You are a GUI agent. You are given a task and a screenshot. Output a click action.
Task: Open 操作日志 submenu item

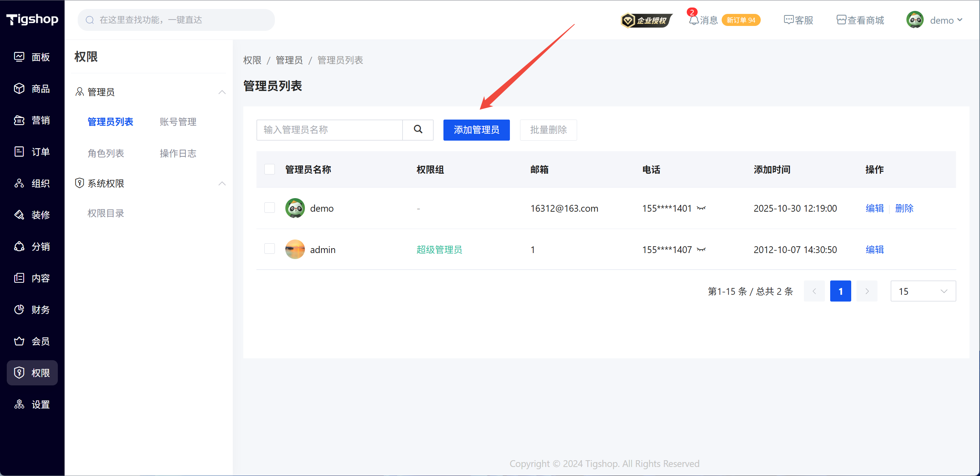tap(178, 153)
